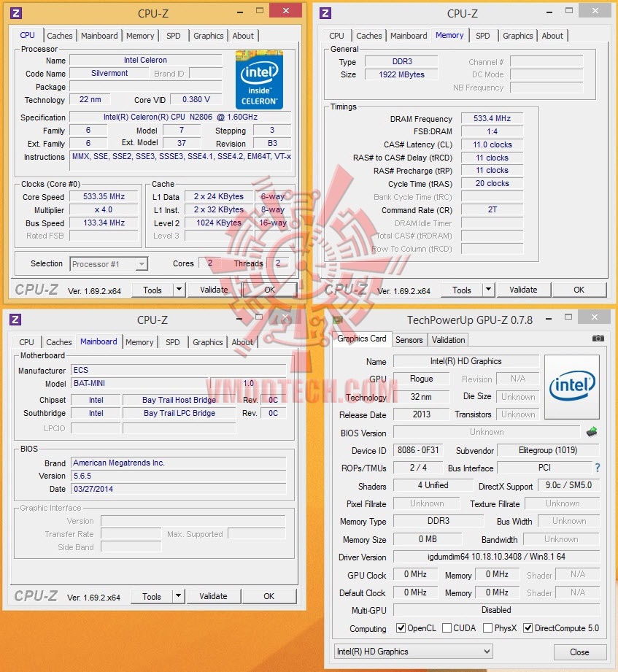Screen dimensions: 618x672
Task: Select CPU tab in the Mainboard CPU-Z window
Action: pos(26,342)
